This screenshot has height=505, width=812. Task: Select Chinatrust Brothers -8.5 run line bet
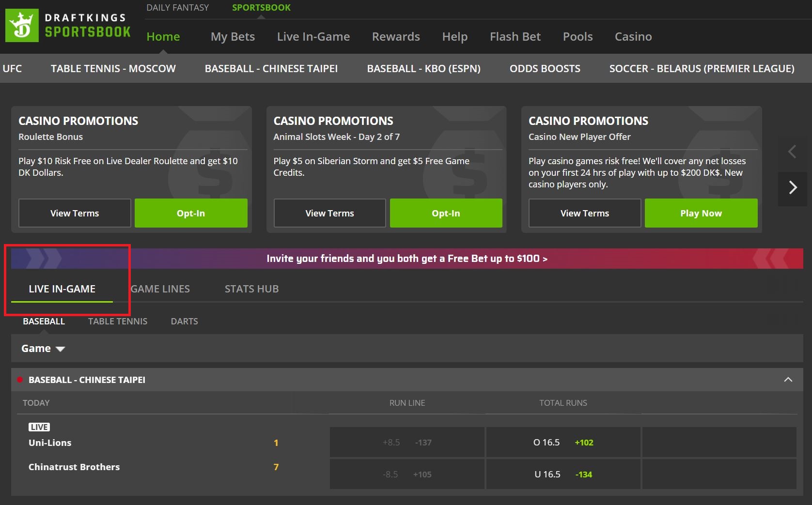pyautogui.click(x=407, y=474)
